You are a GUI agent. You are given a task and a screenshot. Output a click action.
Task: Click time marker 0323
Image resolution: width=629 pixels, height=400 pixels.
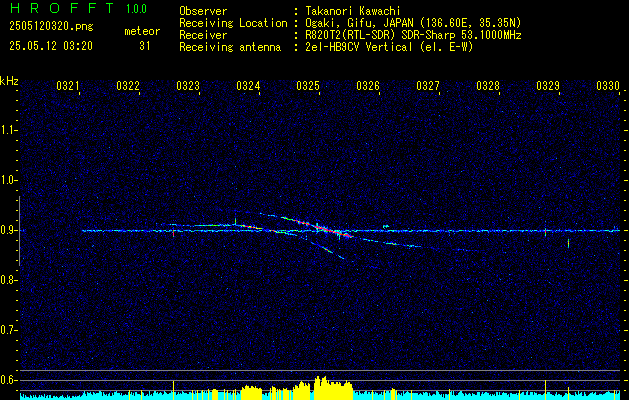point(188,86)
